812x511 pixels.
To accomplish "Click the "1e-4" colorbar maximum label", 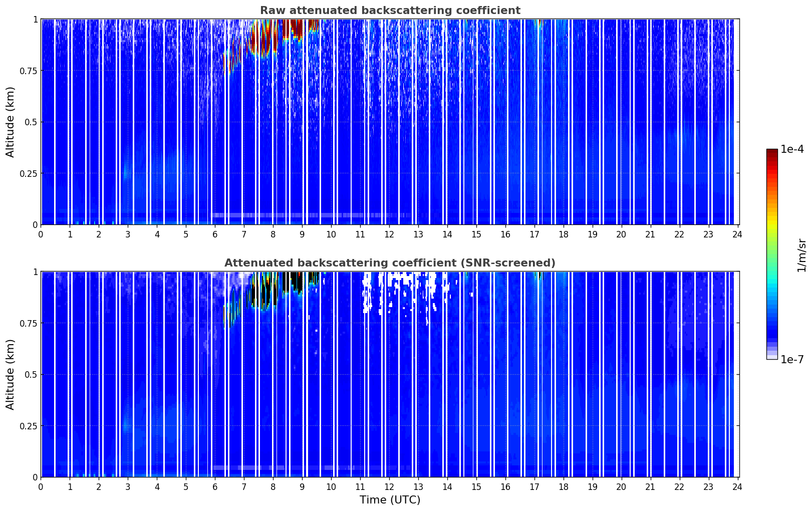I will 792,149.
